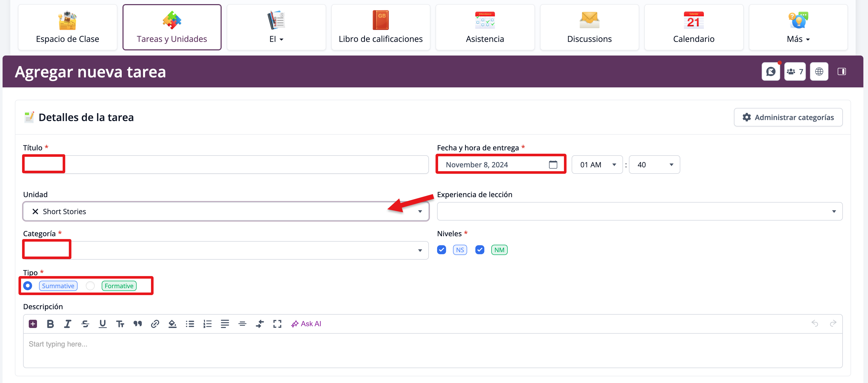
Task: Enter fullscreen mode in the editor
Action: coord(277,324)
